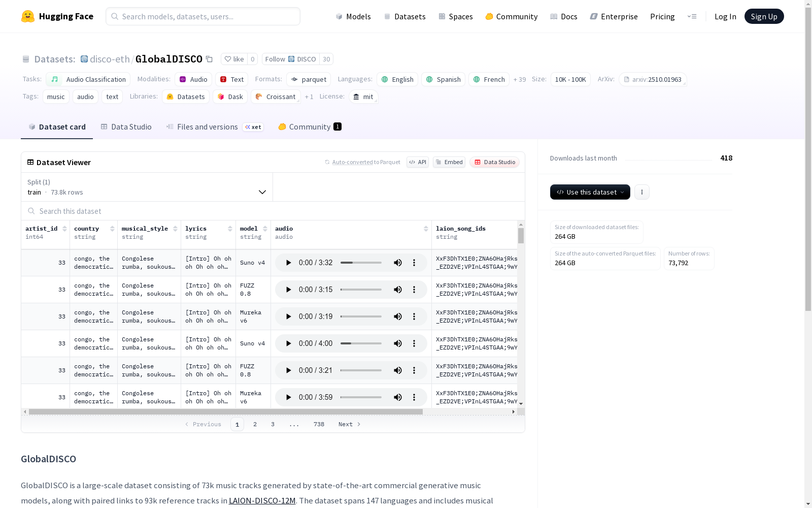Image resolution: width=812 pixels, height=508 pixels.
Task: Play the FUZZ 0.8 track lasting 3:15
Action: 288,290
